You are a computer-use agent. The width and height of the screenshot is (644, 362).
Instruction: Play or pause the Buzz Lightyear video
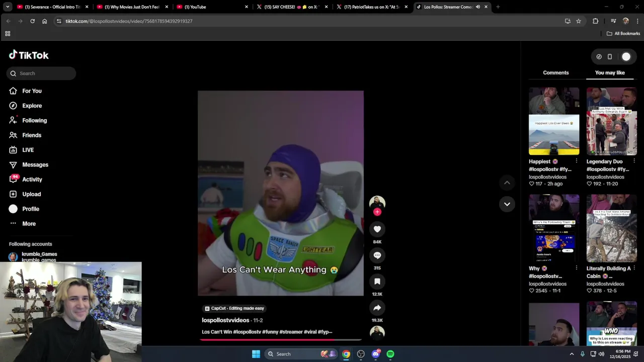pos(280,193)
